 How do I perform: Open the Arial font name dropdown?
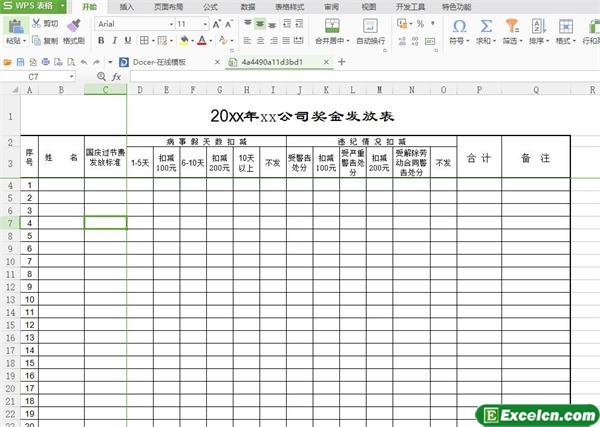(x=171, y=24)
